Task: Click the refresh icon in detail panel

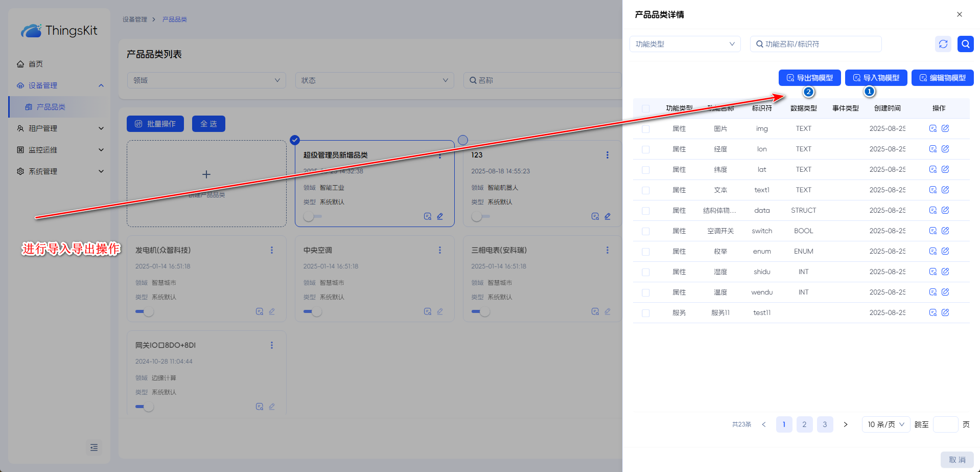Action: (943, 44)
